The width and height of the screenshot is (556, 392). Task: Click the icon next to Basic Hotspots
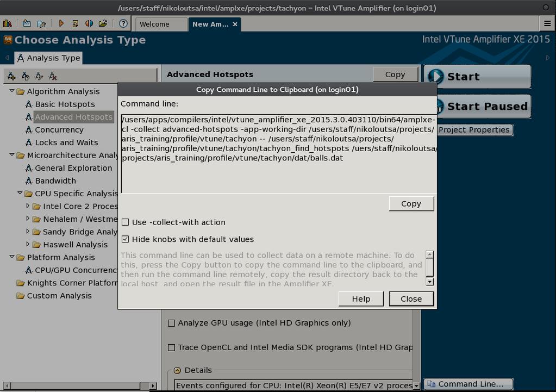pos(29,104)
